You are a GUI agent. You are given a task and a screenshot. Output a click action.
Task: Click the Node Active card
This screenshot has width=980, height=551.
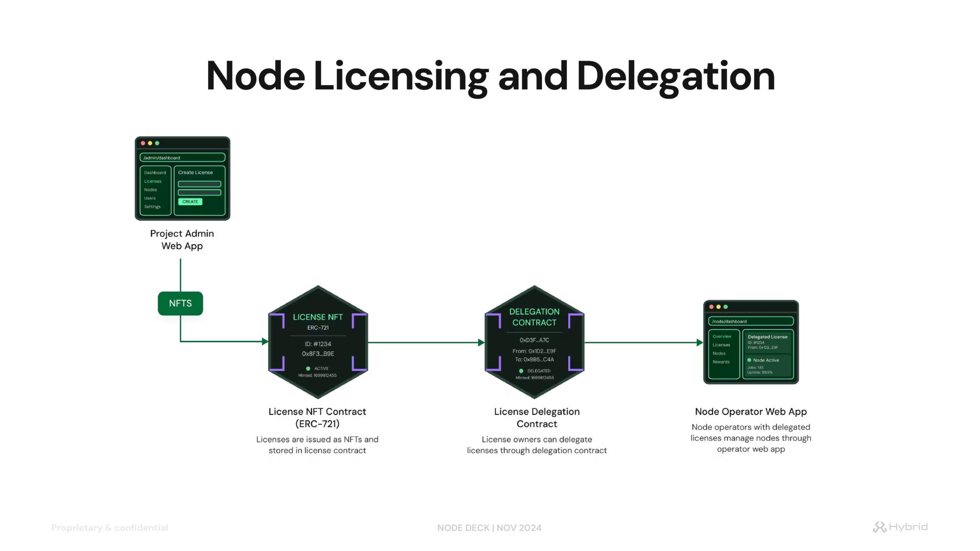click(768, 366)
